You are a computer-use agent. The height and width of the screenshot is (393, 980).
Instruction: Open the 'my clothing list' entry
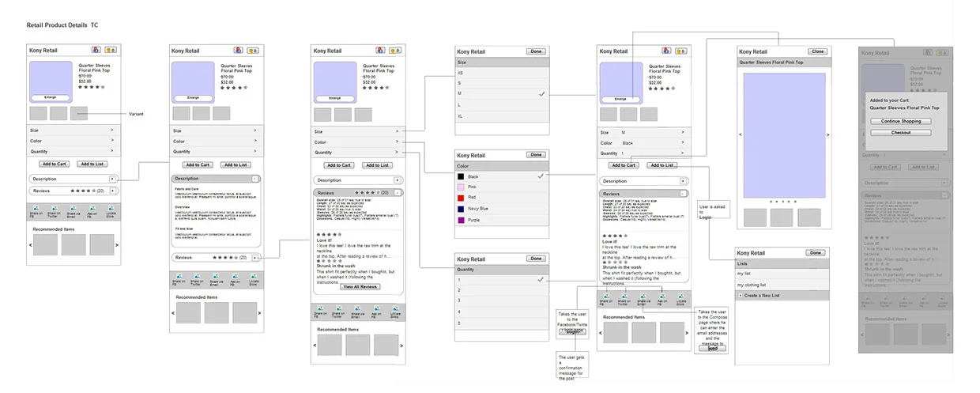pos(782,285)
